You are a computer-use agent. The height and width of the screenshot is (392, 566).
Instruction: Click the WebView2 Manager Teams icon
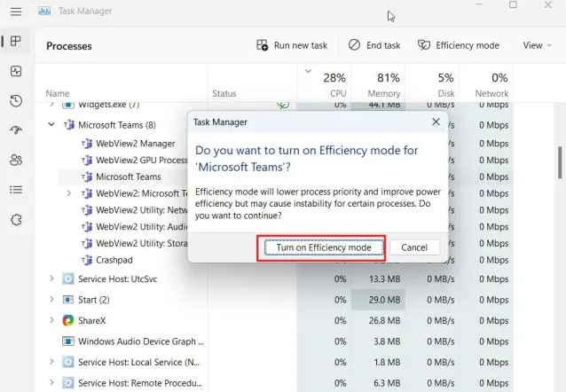click(x=87, y=144)
